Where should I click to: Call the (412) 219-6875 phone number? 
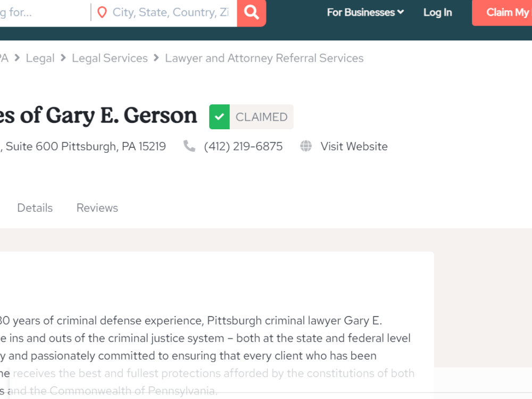coord(243,146)
